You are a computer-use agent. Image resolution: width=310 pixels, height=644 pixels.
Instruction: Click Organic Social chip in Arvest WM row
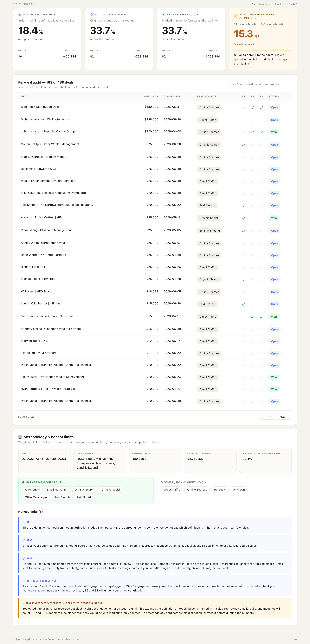[x=209, y=218]
